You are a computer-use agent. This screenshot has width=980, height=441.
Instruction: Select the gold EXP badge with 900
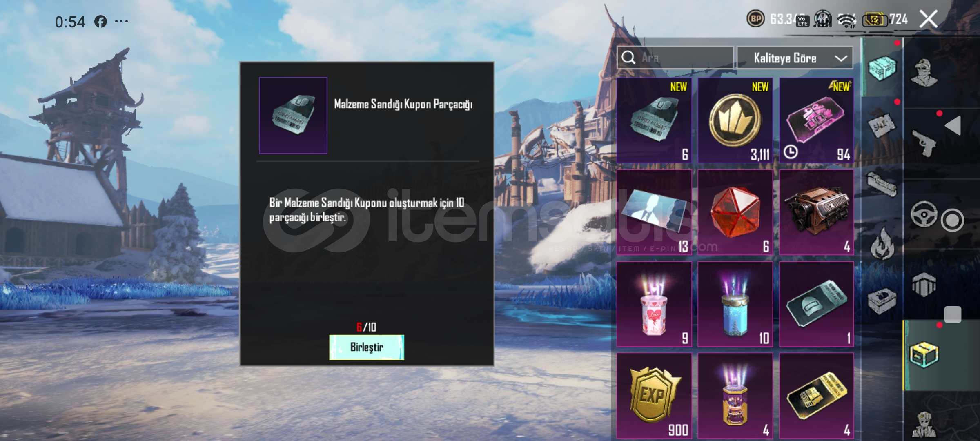coord(654,396)
